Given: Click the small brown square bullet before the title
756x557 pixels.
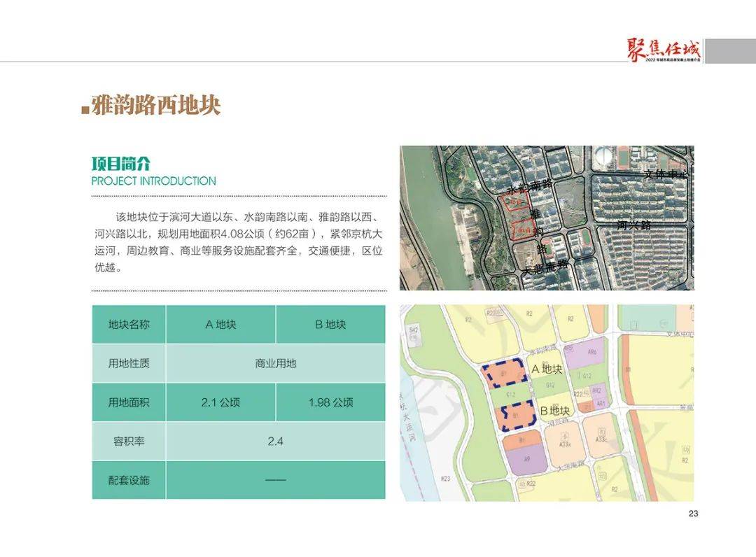Looking at the screenshot, I should (x=85, y=110).
